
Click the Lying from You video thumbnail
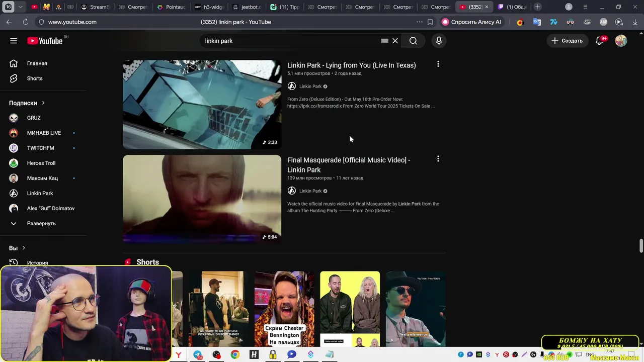coord(202,105)
